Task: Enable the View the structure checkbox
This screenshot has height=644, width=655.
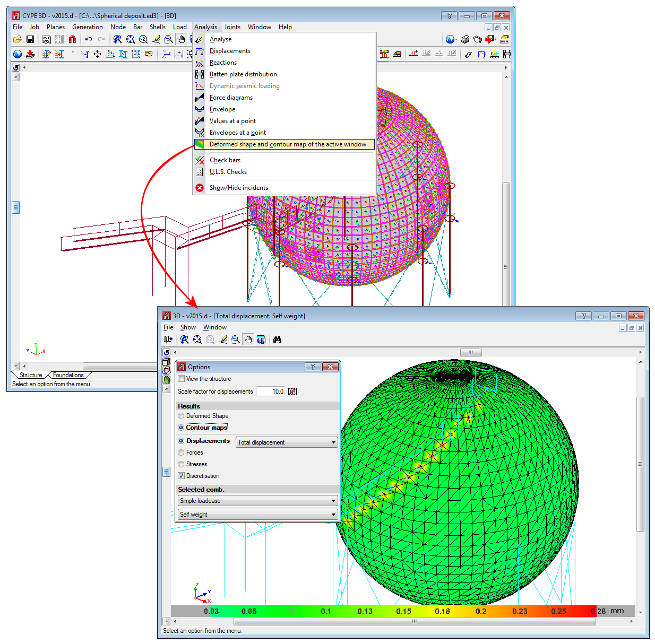Action: coord(181,379)
